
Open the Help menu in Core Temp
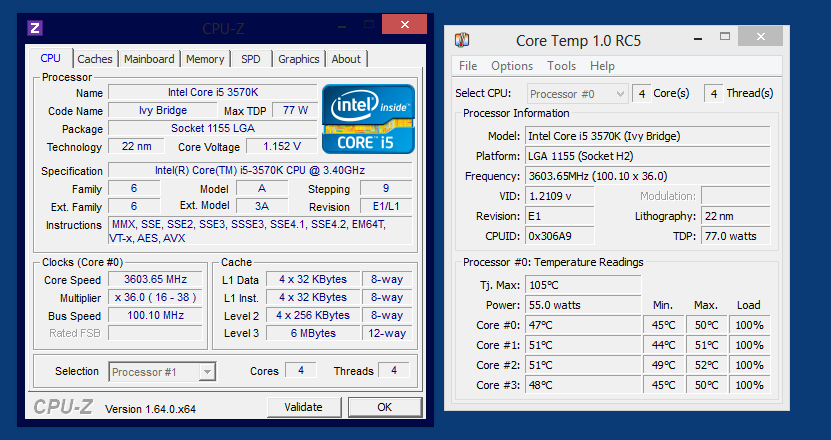[x=602, y=66]
